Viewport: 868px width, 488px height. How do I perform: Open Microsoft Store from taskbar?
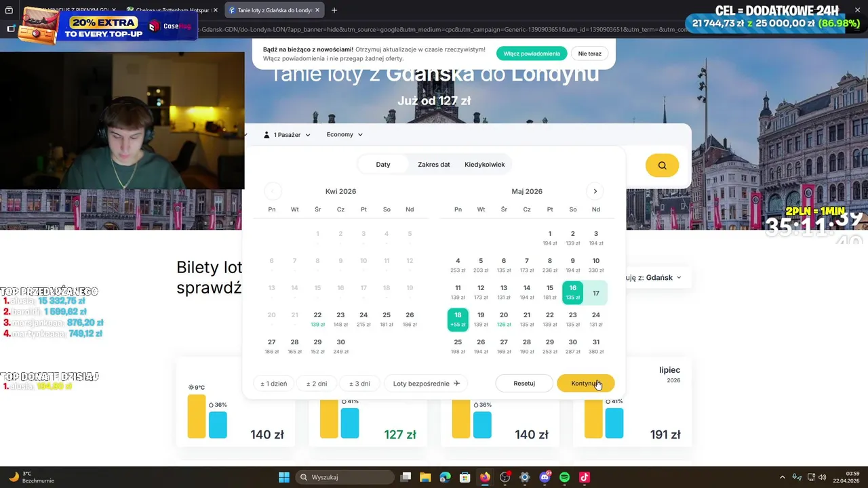(x=465, y=477)
